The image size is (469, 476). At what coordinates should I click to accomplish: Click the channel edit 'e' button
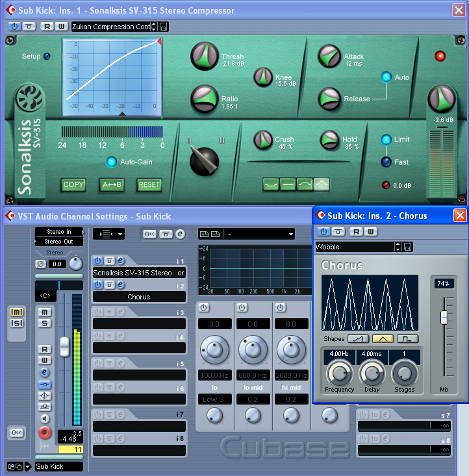point(44,372)
